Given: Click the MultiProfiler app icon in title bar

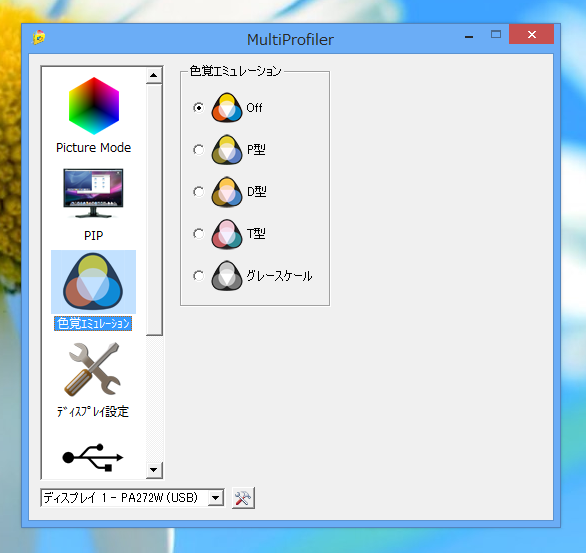Looking at the screenshot, I should click(39, 37).
